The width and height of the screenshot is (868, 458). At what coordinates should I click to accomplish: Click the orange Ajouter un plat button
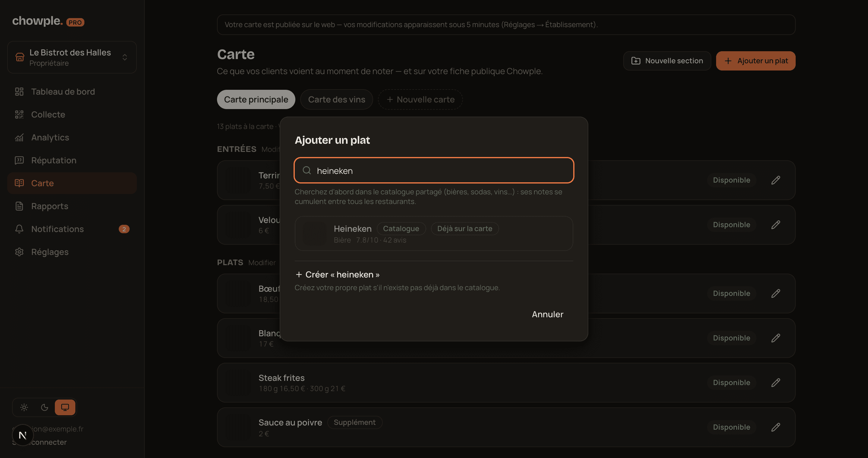(756, 61)
